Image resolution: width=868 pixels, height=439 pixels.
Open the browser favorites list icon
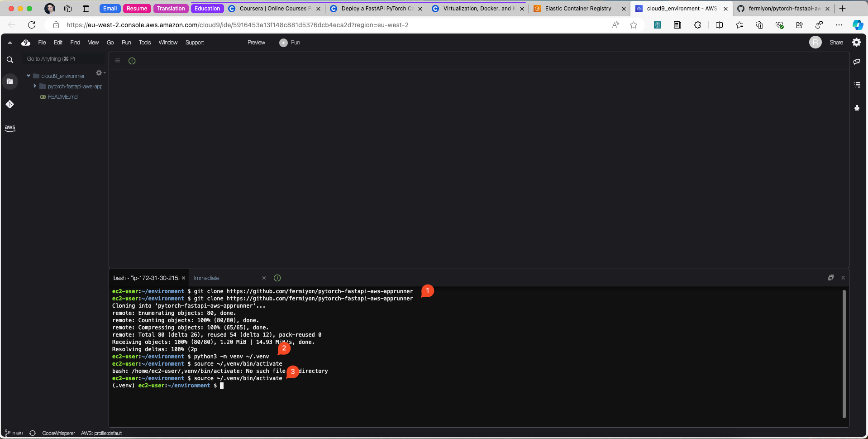[x=739, y=25]
